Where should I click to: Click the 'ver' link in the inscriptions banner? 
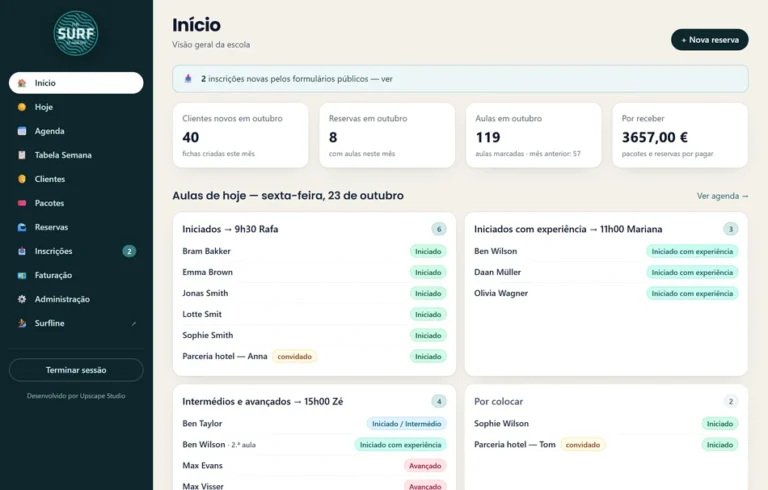tap(387, 79)
